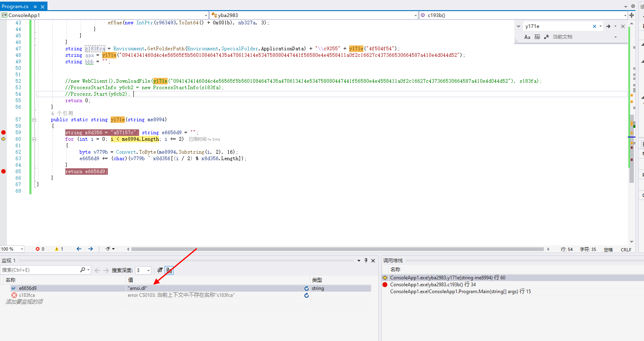Click the elapsed time hint ≤1ms on line 60
This screenshot has height=341, width=644.
pyautogui.click(x=204, y=139)
